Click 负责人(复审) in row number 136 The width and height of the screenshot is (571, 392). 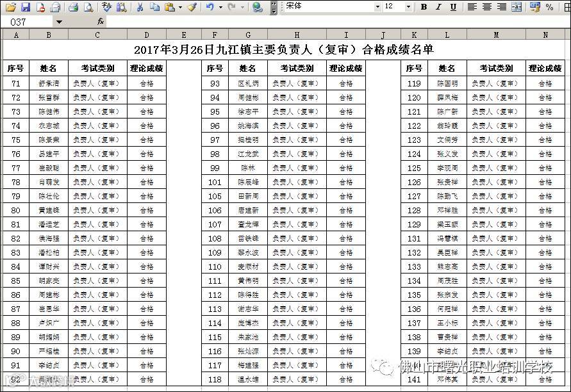point(497,309)
